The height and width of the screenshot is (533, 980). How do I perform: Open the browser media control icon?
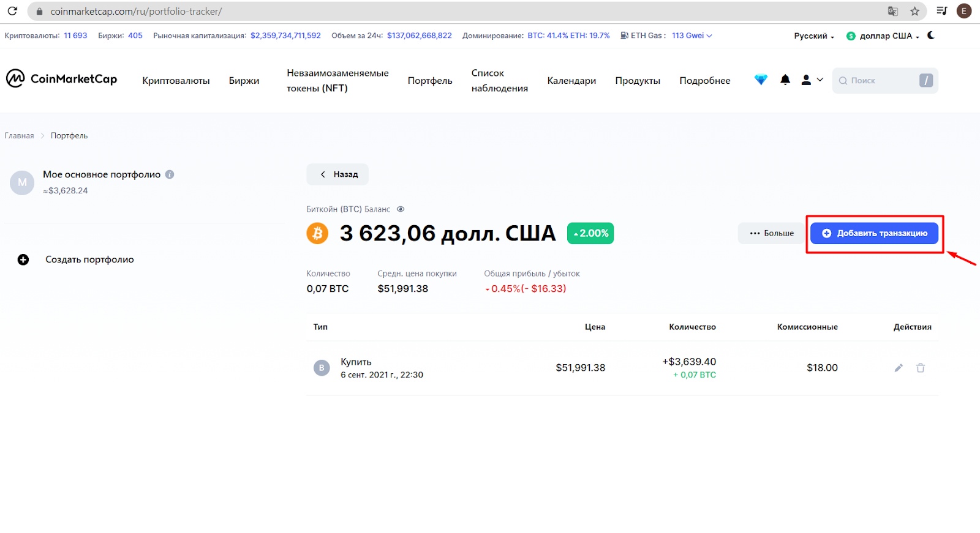point(942,11)
